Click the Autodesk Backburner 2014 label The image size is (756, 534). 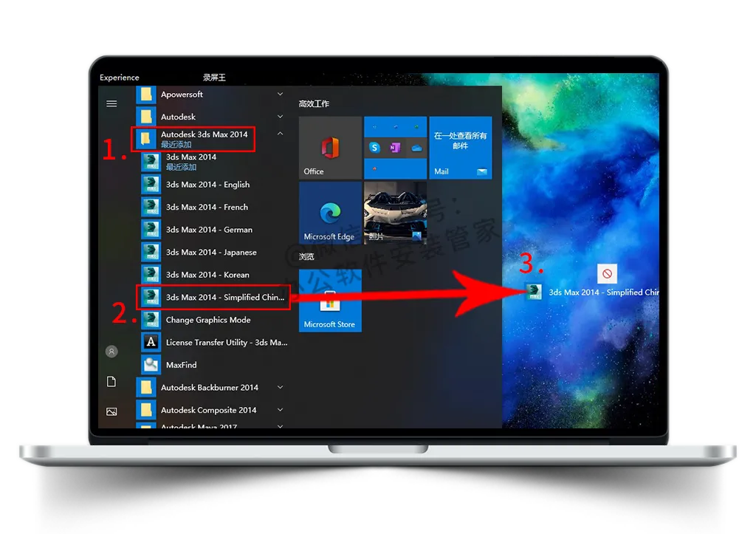[x=210, y=387]
